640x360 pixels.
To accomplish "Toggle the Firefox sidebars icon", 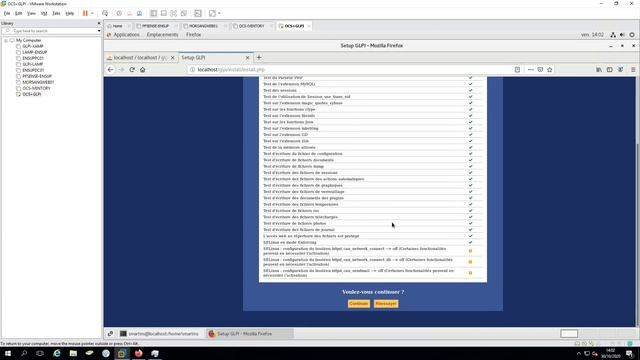I will point(609,70).
